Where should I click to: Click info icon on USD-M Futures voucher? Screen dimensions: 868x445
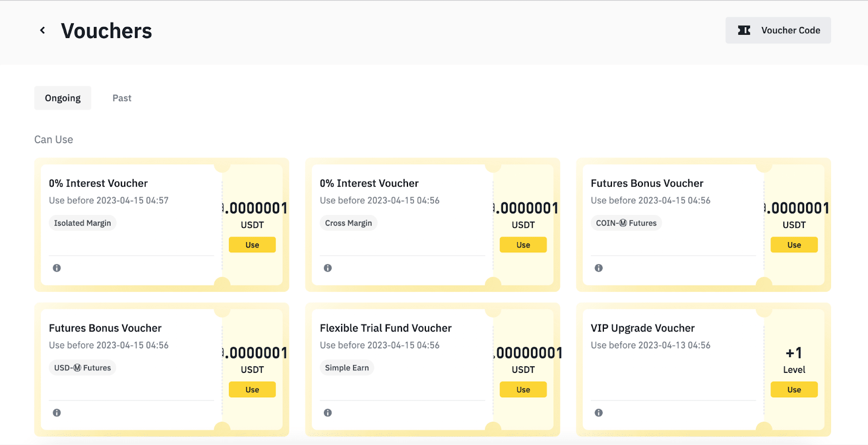point(57,413)
